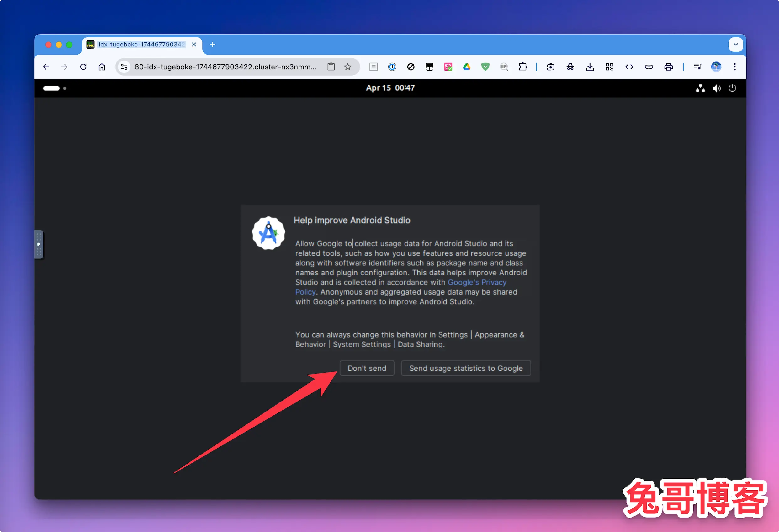Expand the tab search dropdown

pos(736,45)
